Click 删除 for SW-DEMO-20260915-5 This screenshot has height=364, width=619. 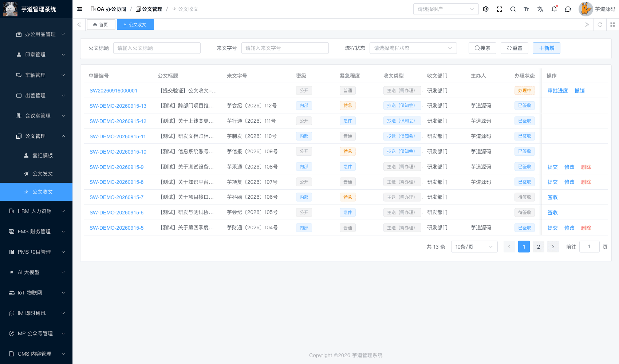point(586,228)
